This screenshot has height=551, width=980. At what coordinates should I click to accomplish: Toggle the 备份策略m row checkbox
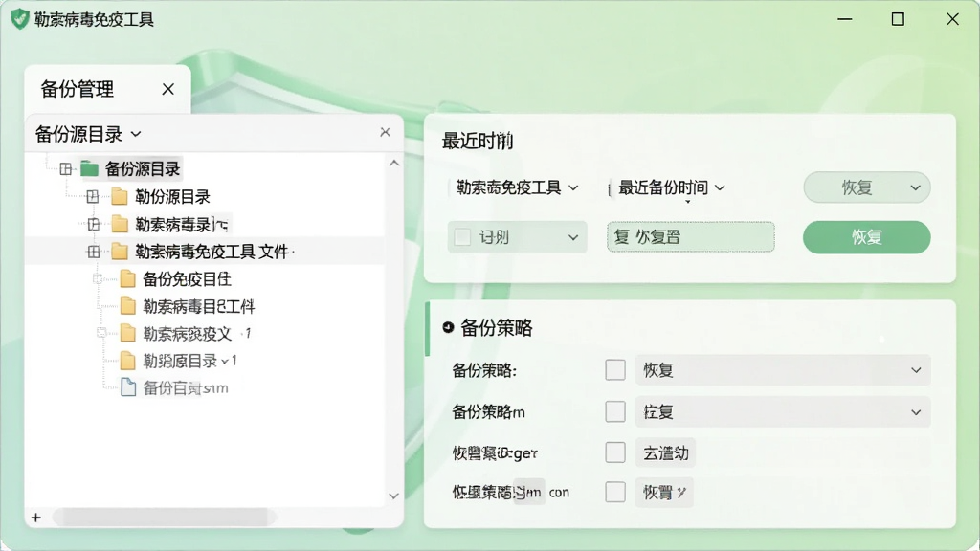pyautogui.click(x=615, y=411)
